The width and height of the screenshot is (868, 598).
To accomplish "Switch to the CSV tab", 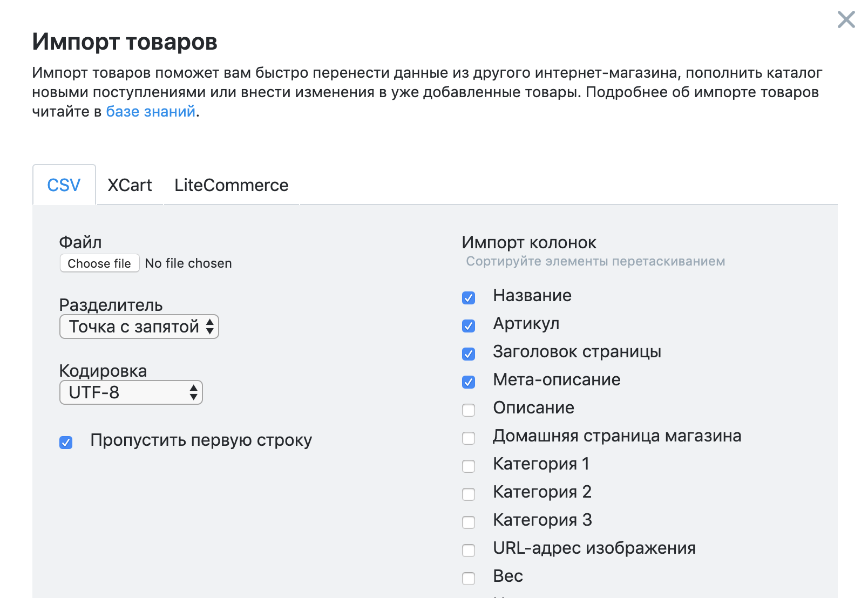I will (64, 185).
